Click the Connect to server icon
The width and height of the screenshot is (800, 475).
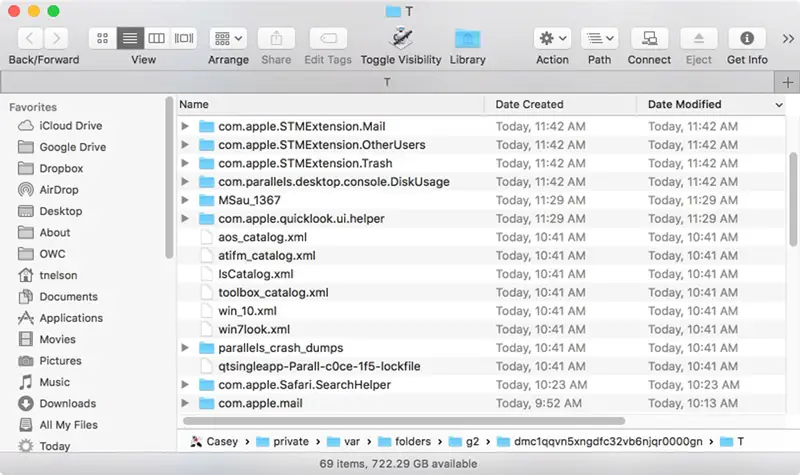tap(649, 38)
